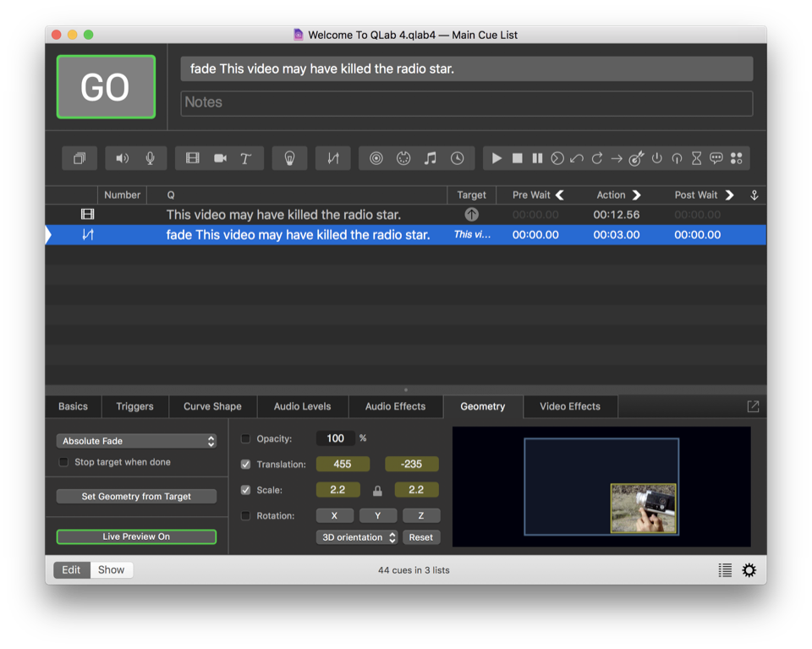Add a Light cue with the bulb icon
812x649 pixels.
pyautogui.click(x=289, y=158)
